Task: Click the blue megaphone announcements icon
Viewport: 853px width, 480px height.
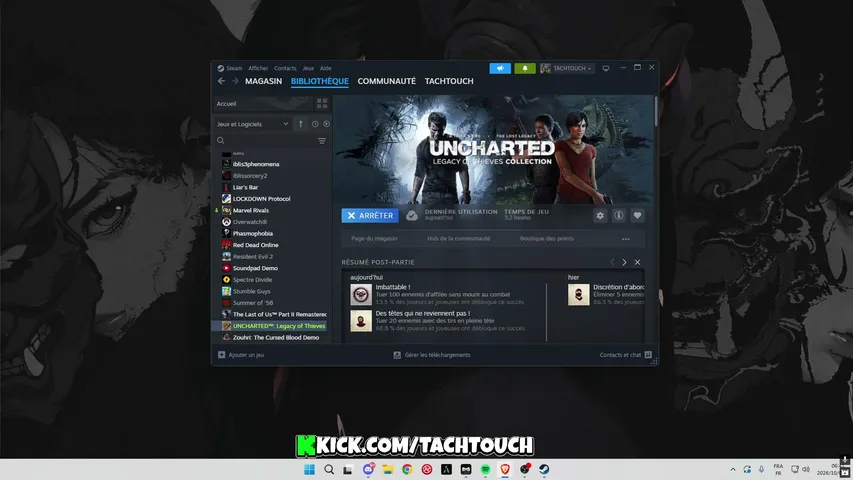Action: [x=500, y=68]
